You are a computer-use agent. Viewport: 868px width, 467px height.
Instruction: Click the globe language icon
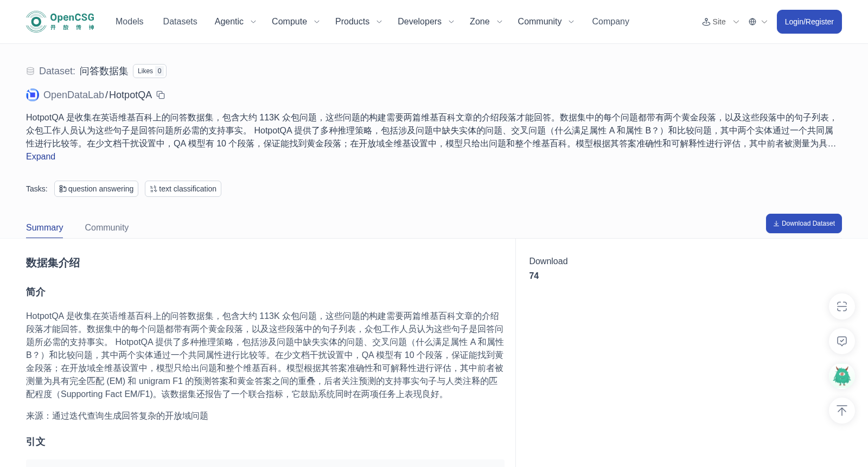[x=752, y=22]
